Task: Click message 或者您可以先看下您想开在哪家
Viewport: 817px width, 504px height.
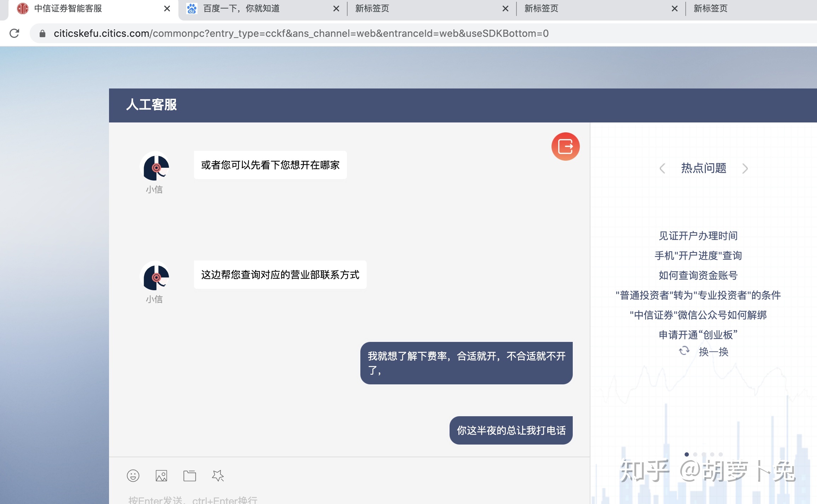Action: 270,165
